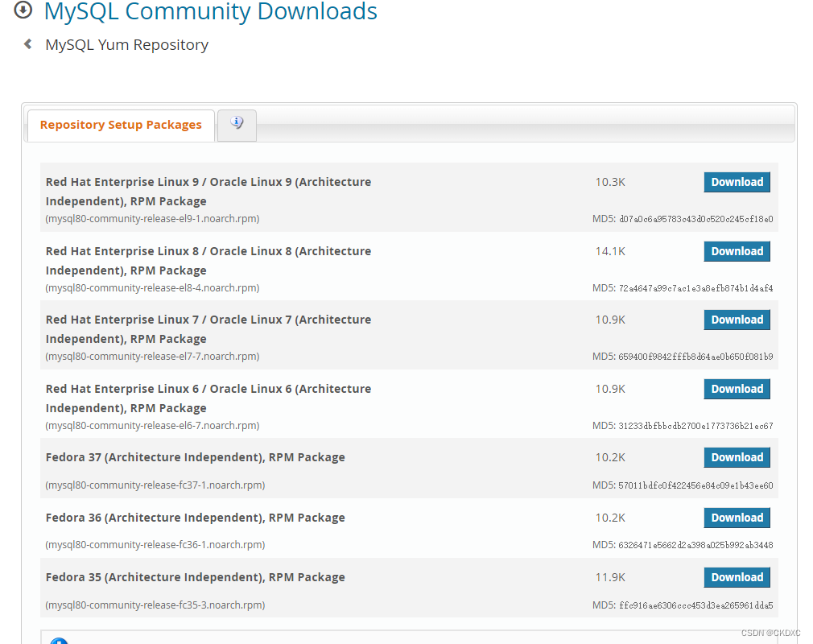This screenshot has width=813, height=644.
Task: Click the MD5 hash starting with 659400f9
Action: tap(695, 357)
